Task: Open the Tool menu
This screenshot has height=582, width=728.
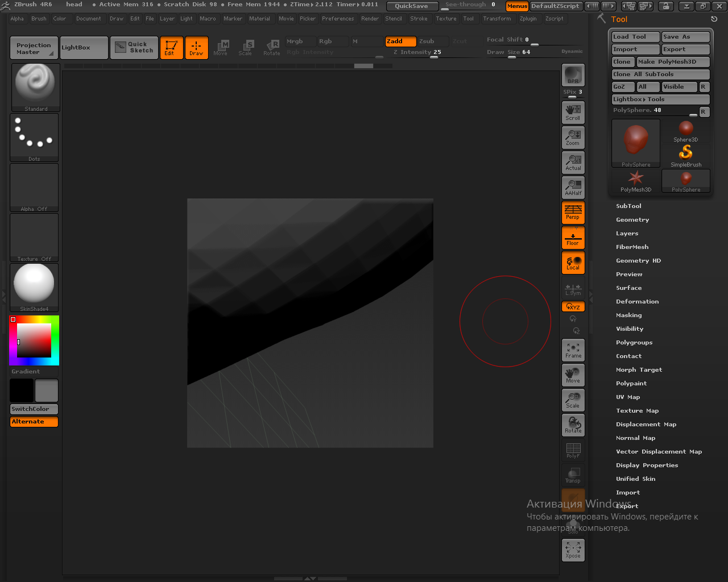Action: click(469, 18)
